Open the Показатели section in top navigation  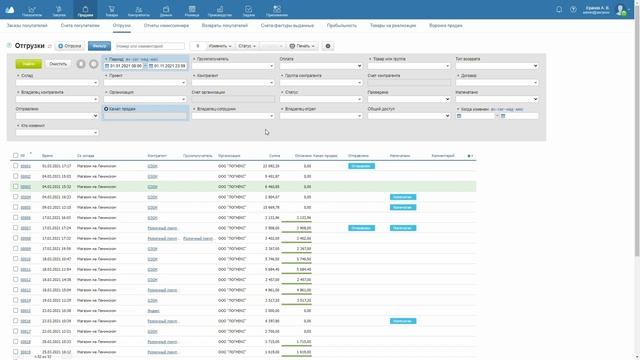[32, 10]
